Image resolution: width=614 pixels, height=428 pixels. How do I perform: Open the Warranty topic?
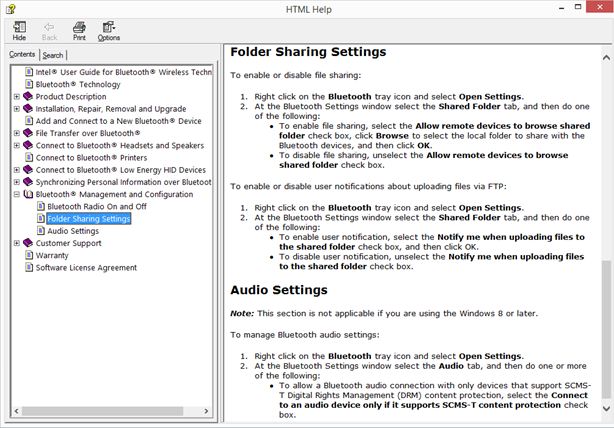click(52, 255)
